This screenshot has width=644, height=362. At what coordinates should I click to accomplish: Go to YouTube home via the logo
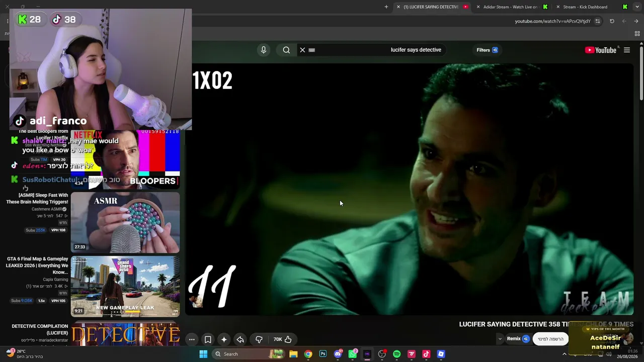(601, 50)
